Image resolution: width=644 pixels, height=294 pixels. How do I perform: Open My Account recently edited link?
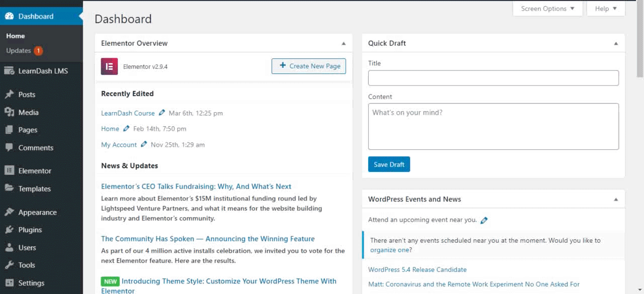pyautogui.click(x=119, y=145)
